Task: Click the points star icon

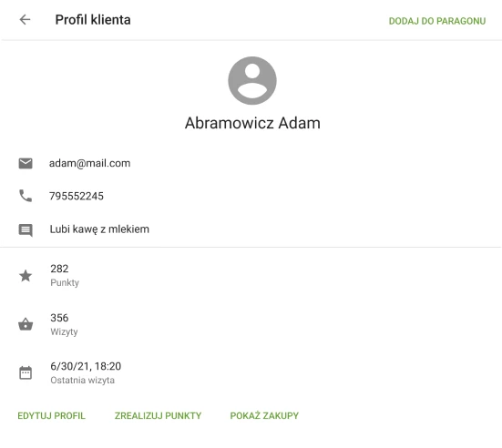Action: tap(26, 276)
